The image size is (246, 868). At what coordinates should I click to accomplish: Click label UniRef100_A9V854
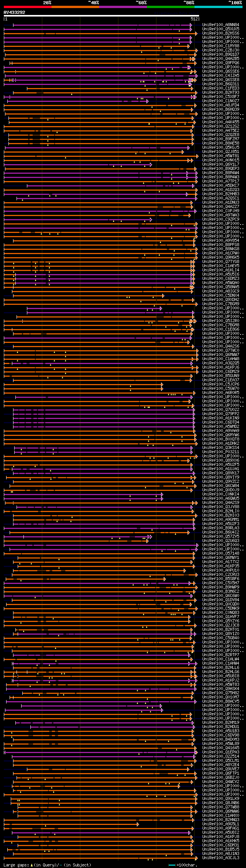[221, 240]
